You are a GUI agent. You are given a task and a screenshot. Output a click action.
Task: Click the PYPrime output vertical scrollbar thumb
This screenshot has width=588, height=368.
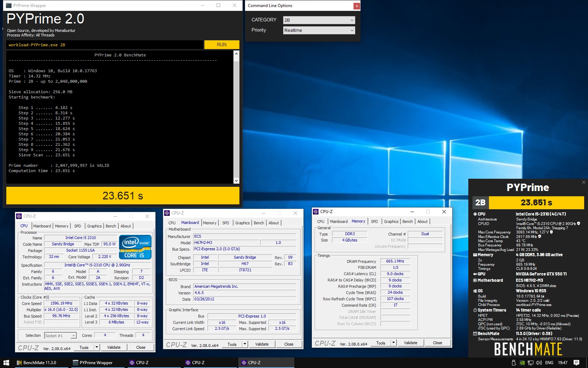pyautogui.click(x=237, y=119)
